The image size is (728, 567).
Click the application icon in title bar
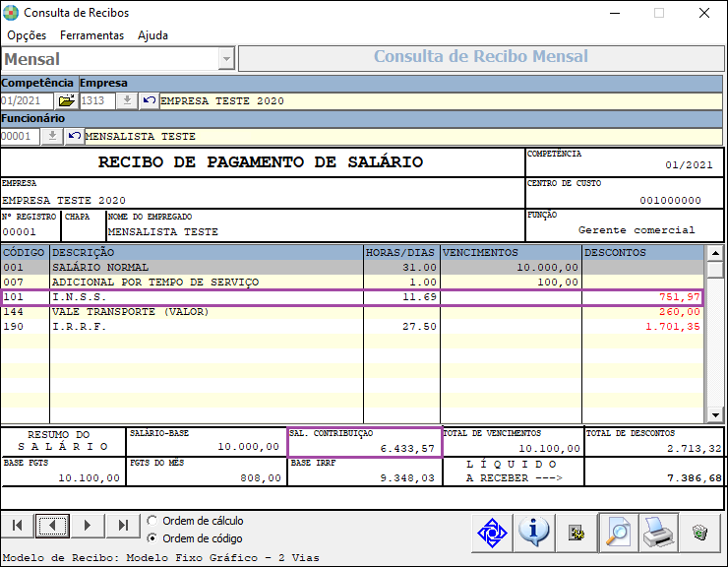(x=11, y=13)
